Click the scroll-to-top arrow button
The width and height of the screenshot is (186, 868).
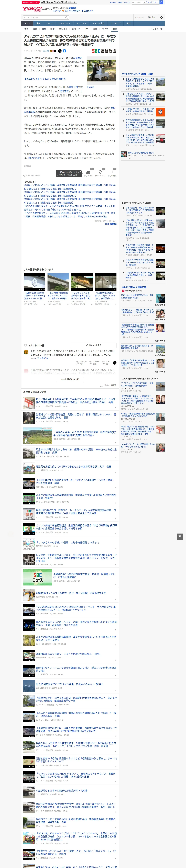pyautogui.click(x=180, y=536)
